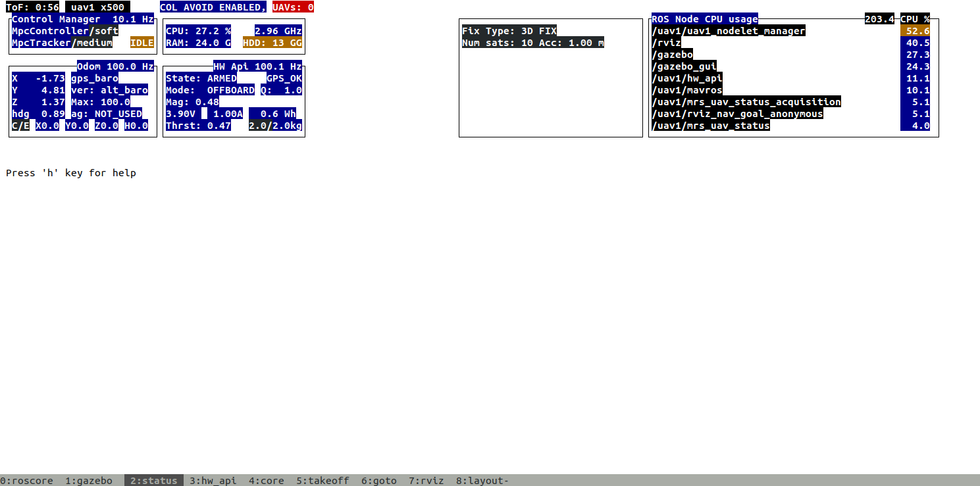
Task: Click the /uav1/mrs_uav_status node row
Action: (x=711, y=126)
